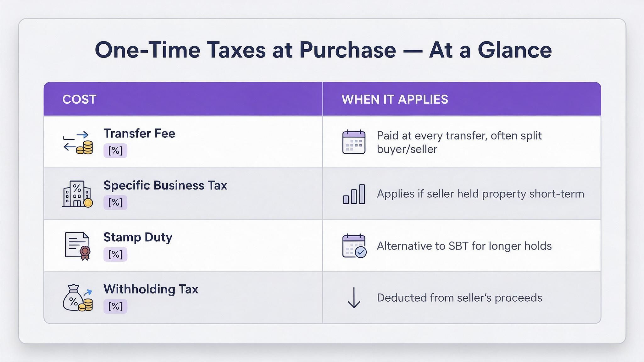
Task: Click the Specific Business Tax label
Action: [165, 185]
